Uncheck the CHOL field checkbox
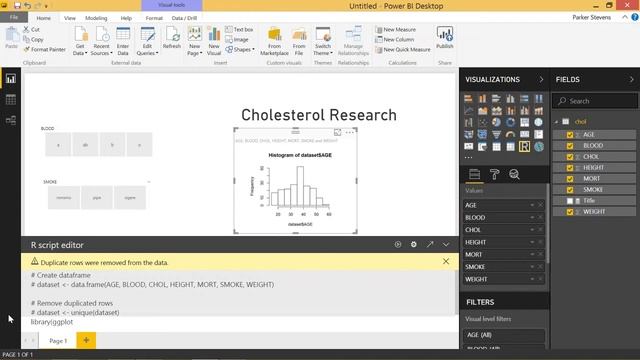640x360 pixels. point(570,157)
